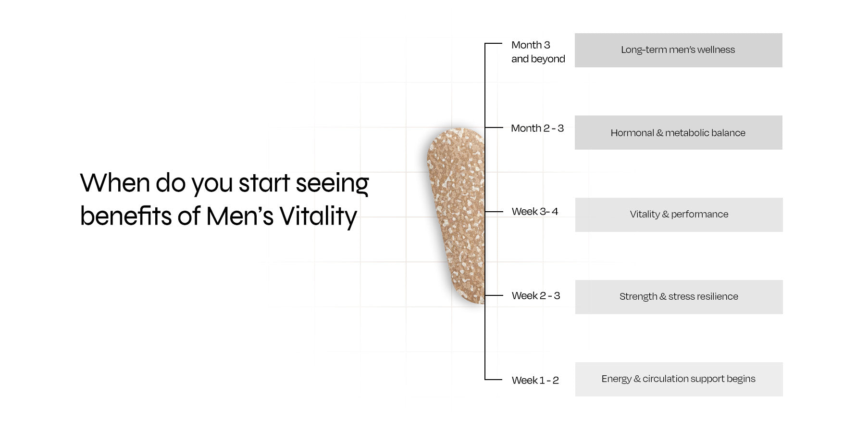Click the timeline tick beside Month 2 - 3
868x433 pixels.
[494, 127]
